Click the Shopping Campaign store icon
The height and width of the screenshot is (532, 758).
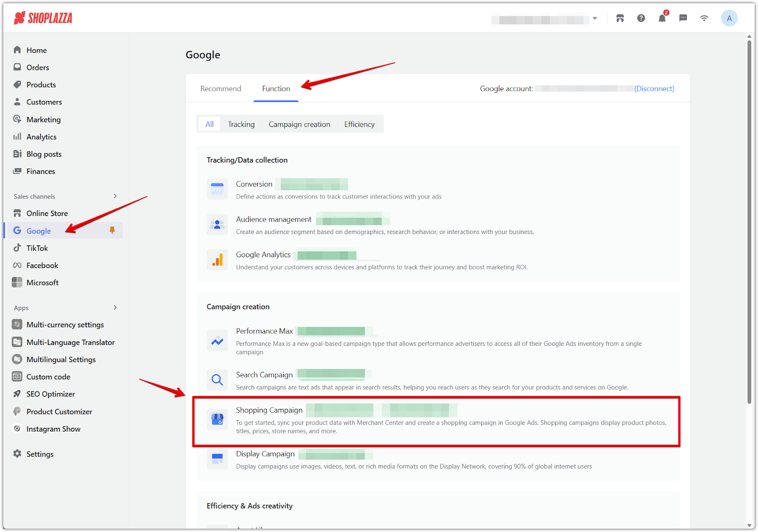click(x=217, y=419)
